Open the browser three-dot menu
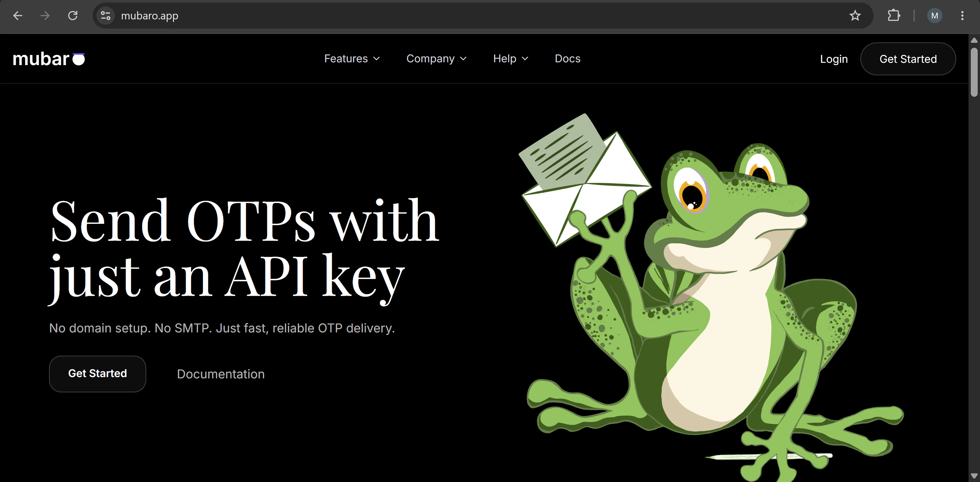 point(962,16)
